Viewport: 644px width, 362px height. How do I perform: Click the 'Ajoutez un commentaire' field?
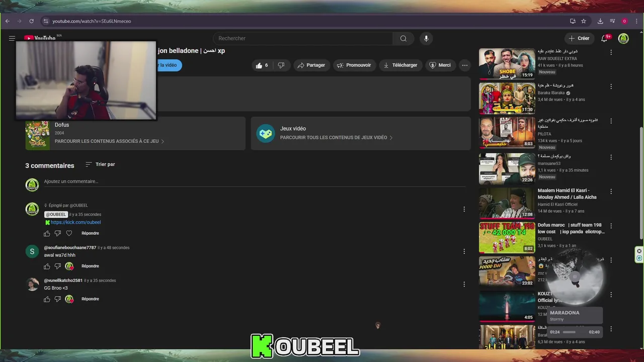pyautogui.click(x=254, y=182)
